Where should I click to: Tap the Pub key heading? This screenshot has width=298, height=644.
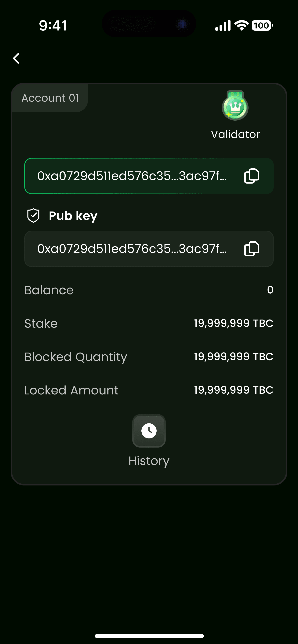73,216
